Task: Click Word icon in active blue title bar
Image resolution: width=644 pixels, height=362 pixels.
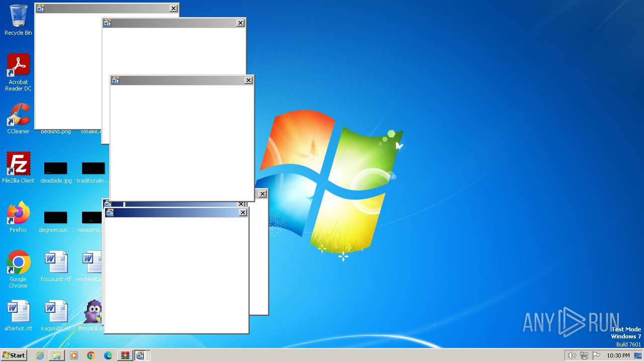Action: (110, 213)
